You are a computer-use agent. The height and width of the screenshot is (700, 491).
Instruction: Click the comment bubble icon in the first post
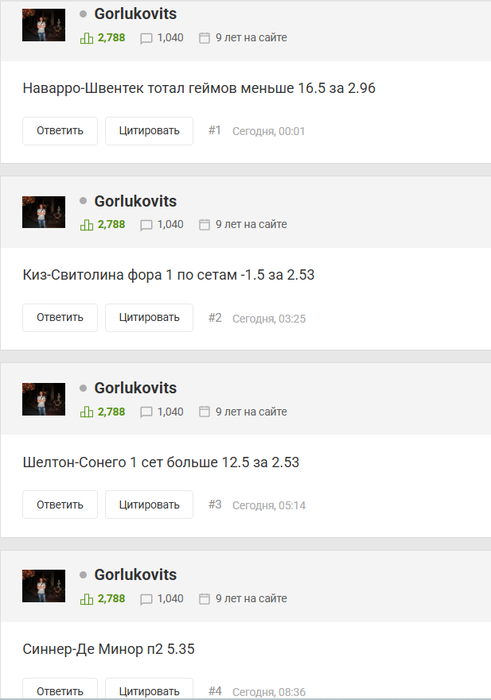pyautogui.click(x=146, y=38)
